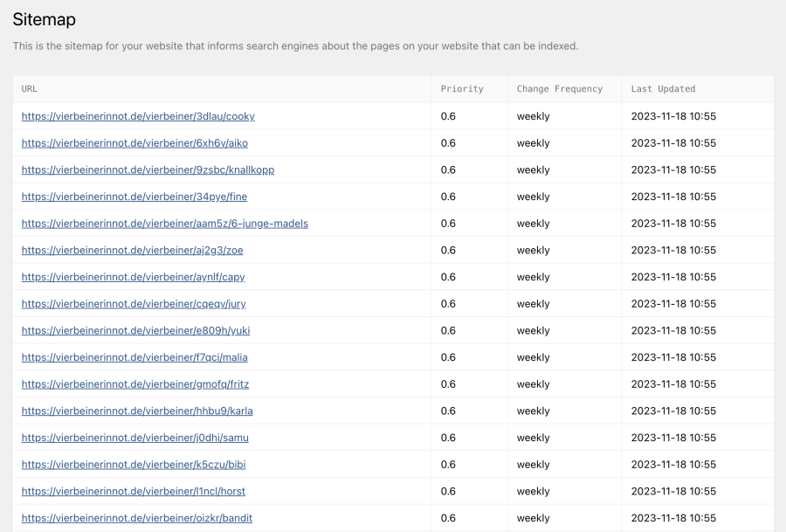
Task: Visit the hhbu9/karla URL
Action: 137,411
